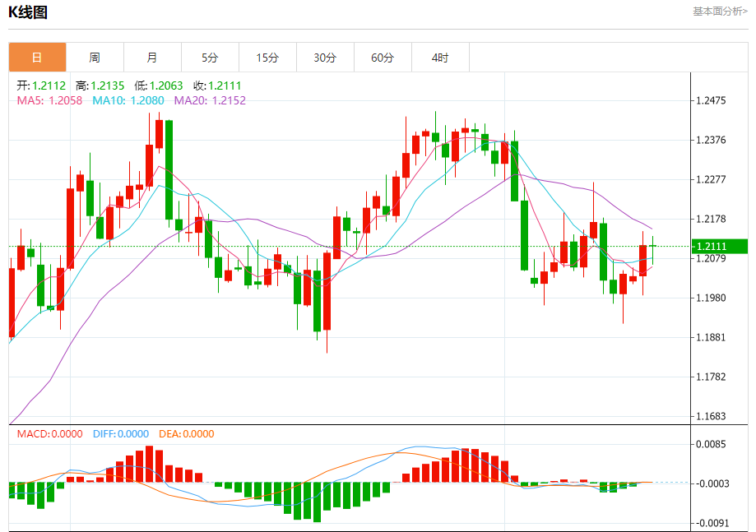
Task: Click the MA20: 1.2152 label
Action: [210, 100]
